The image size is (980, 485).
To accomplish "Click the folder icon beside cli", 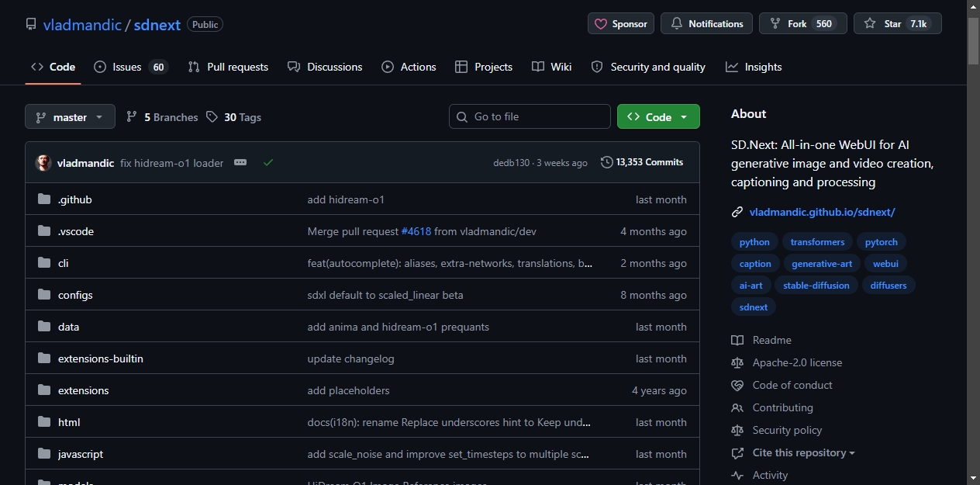I will pyautogui.click(x=44, y=263).
